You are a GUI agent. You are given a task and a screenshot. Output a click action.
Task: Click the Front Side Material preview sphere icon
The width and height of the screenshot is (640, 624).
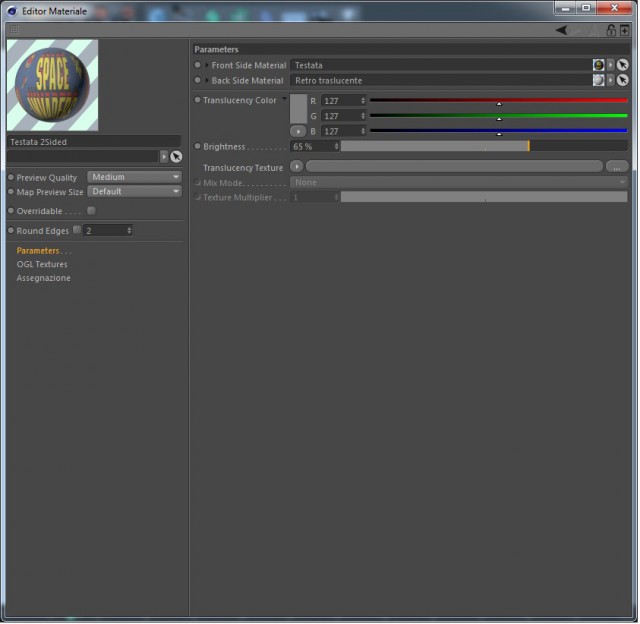pos(598,65)
